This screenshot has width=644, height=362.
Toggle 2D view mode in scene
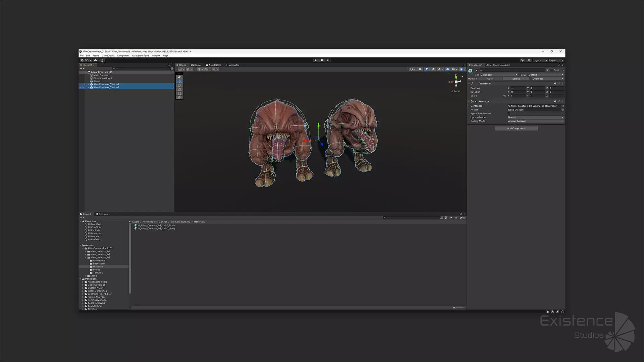pyautogui.click(x=420, y=69)
